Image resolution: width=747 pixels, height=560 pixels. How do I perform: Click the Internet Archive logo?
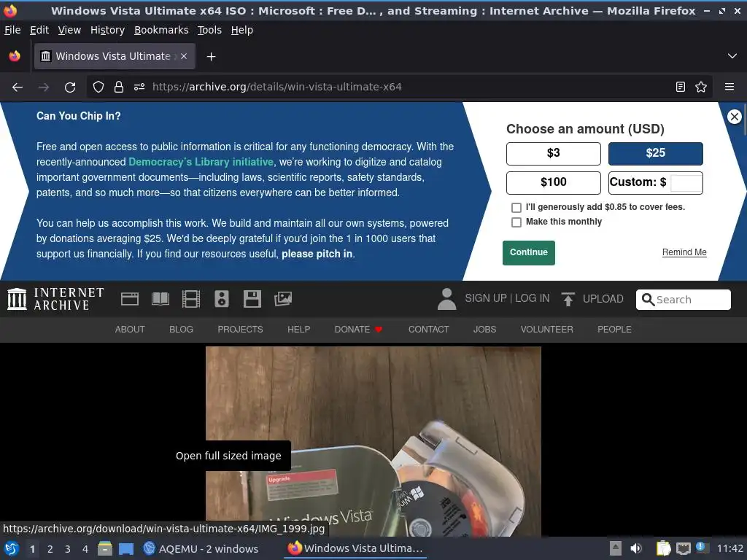point(55,299)
